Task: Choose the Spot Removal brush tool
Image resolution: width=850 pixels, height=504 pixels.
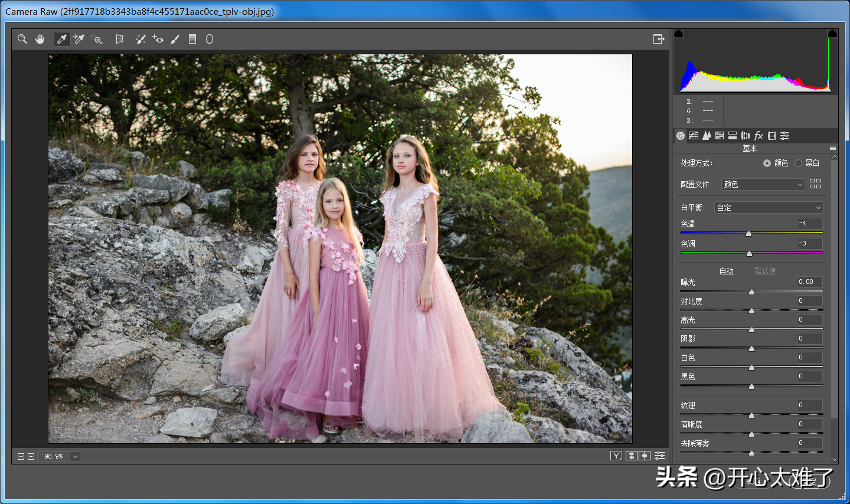Action: point(140,39)
